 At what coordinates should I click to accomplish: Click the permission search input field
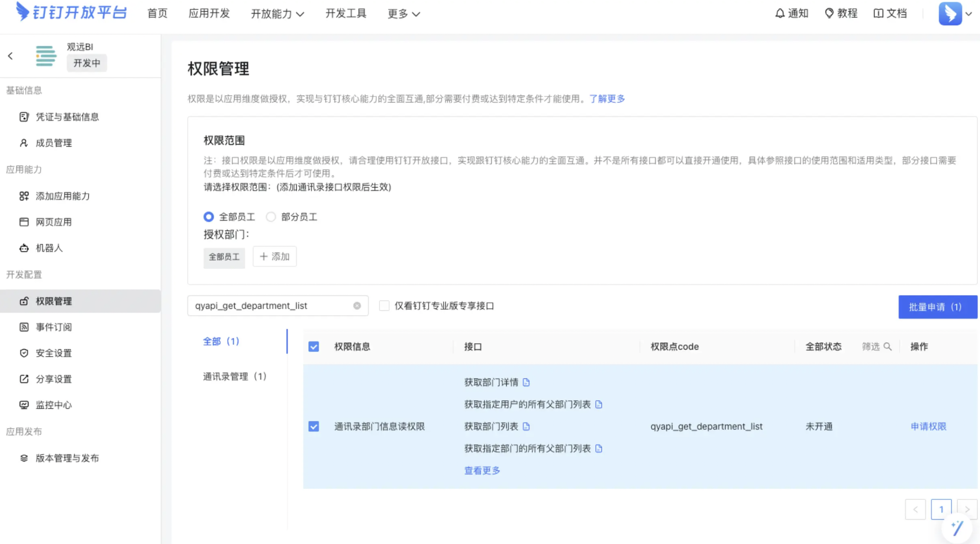click(278, 306)
